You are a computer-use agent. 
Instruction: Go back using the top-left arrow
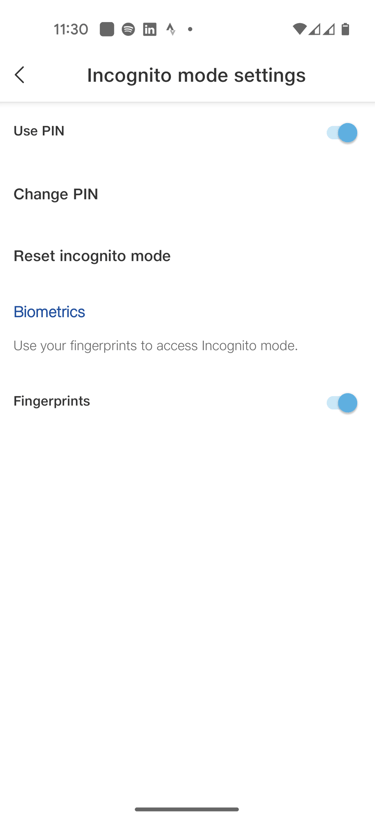(19, 75)
